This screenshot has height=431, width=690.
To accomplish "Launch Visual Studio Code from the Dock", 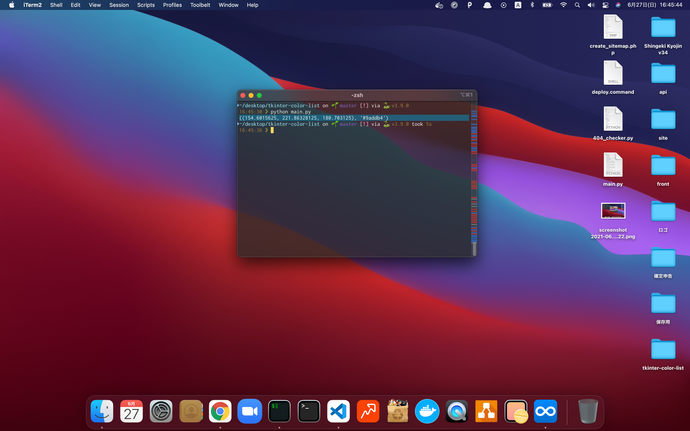I will (x=338, y=411).
